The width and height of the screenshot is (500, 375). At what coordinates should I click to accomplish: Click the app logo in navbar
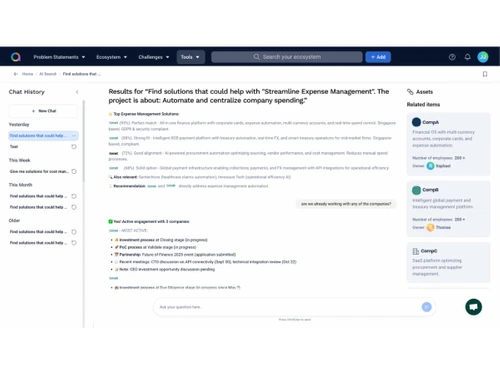pyautogui.click(x=16, y=57)
